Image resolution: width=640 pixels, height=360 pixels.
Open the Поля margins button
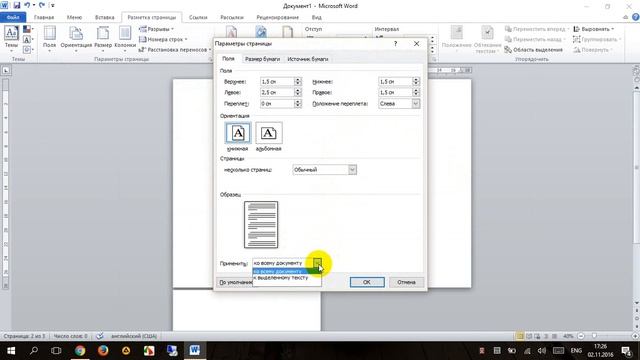point(49,38)
